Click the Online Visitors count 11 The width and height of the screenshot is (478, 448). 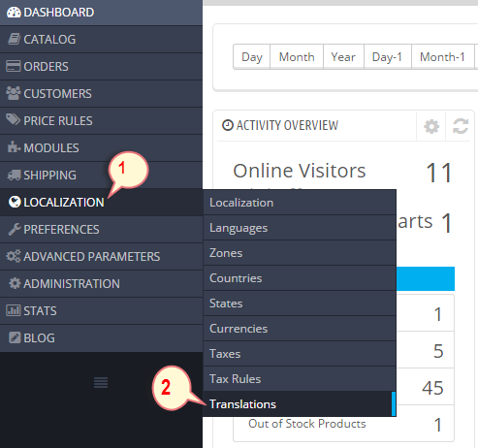(x=438, y=173)
